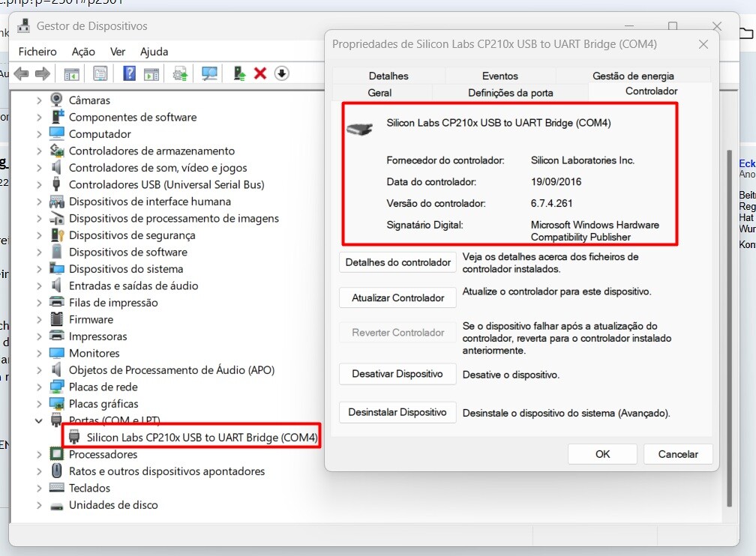
Task: Open the Definições da porta tab
Action: coord(510,93)
